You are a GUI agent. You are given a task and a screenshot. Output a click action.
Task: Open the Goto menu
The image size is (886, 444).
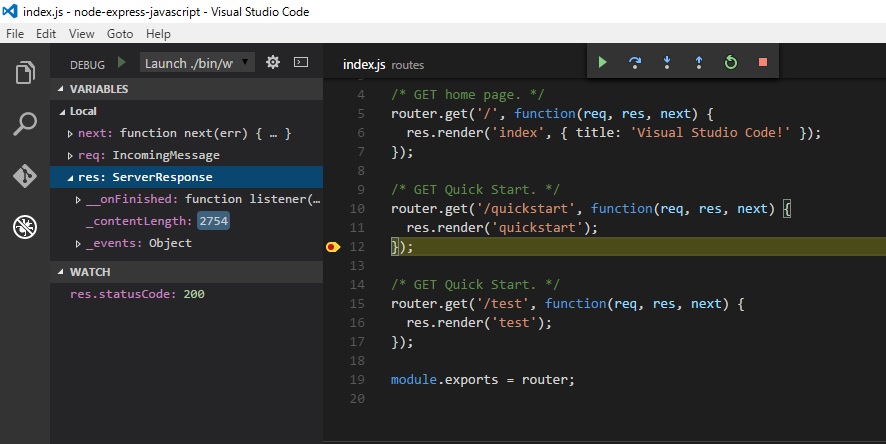[x=120, y=33]
